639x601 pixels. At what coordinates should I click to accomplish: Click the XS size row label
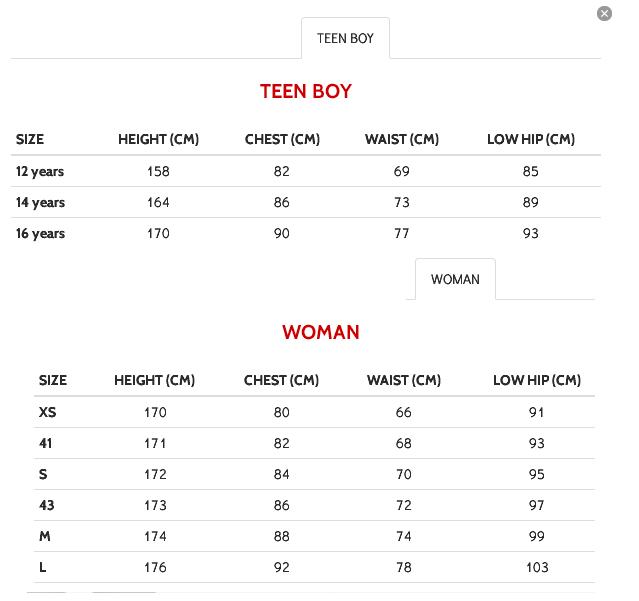[47, 413]
